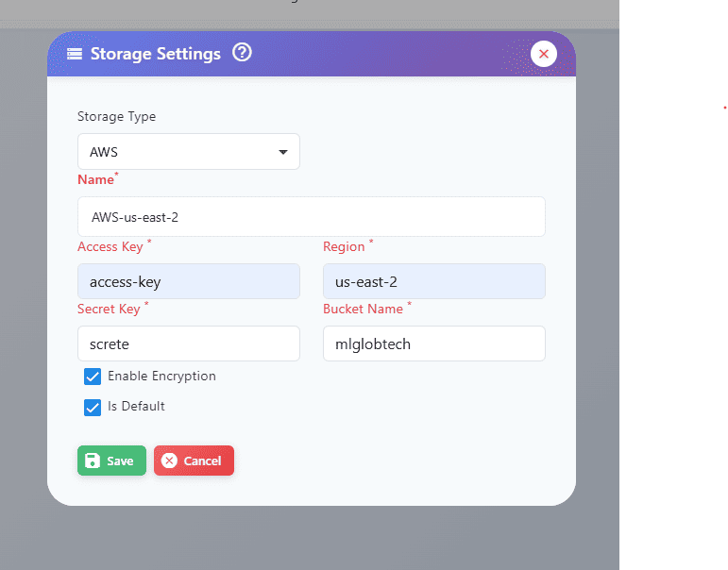728x570 pixels.
Task: Click the storage list icon beside the title
Action: (75, 54)
